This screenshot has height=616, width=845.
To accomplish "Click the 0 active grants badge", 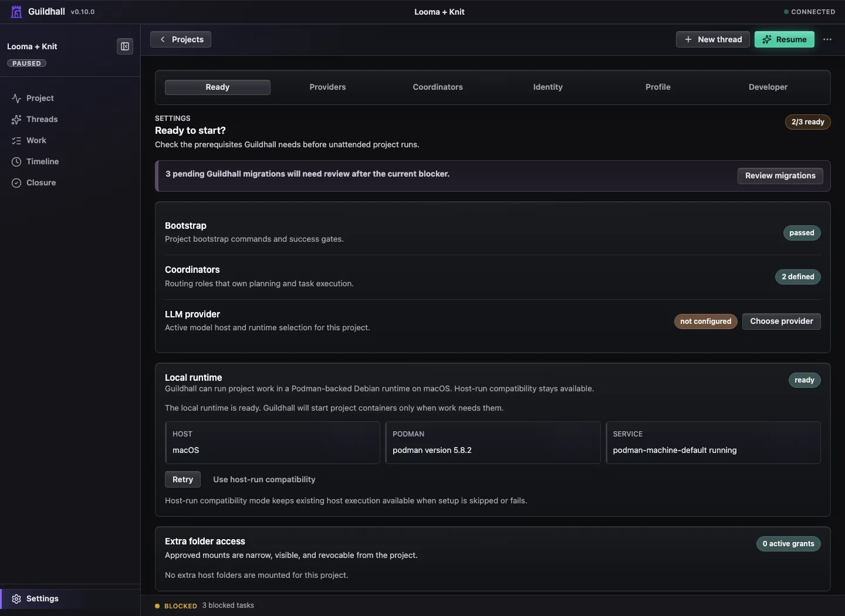I will [x=789, y=544].
